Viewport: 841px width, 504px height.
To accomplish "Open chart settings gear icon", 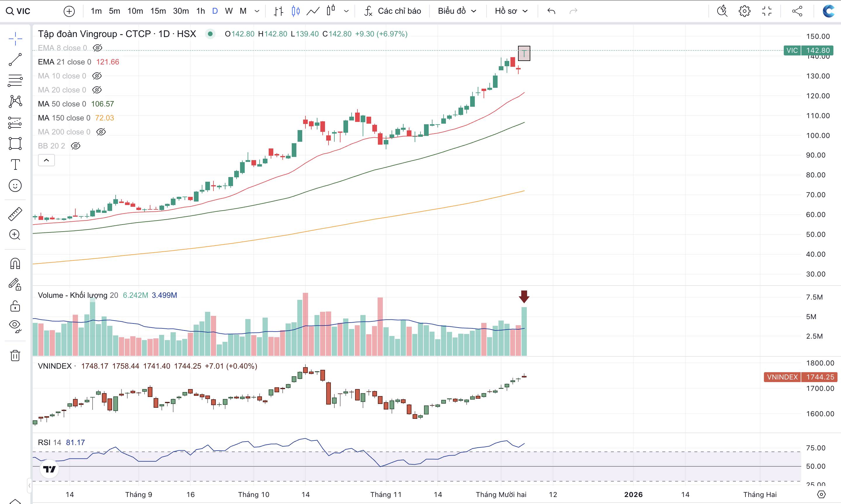I will pyautogui.click(x=744, y=11).
